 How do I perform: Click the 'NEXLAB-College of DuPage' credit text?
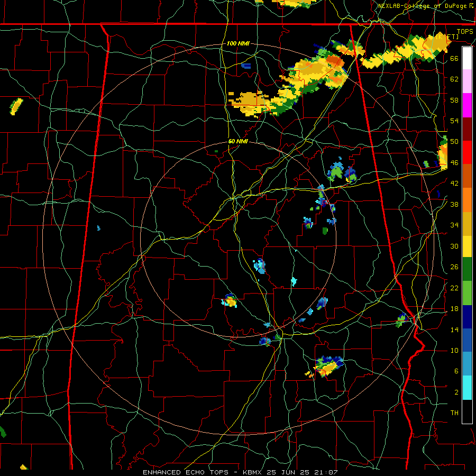pos(423,6)
